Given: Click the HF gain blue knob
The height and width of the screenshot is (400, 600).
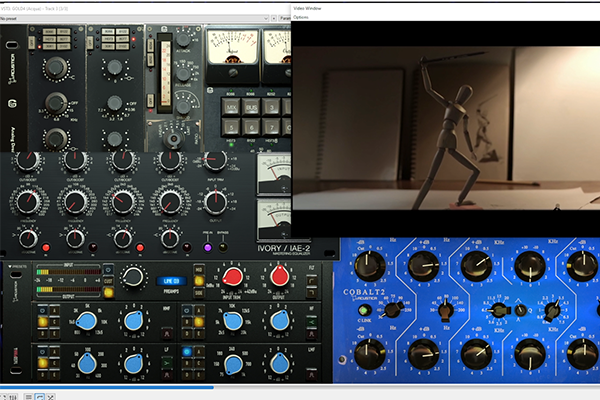Looking at the screenshot, I should [x=280, y=320].
